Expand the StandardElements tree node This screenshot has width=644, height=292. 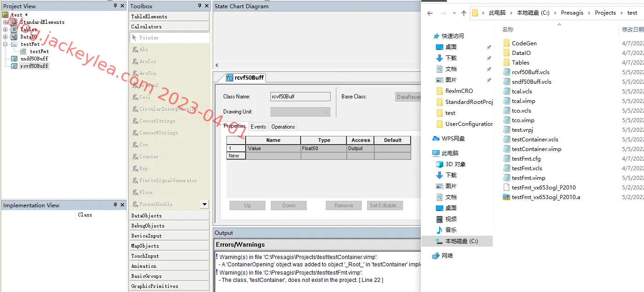[5, 22]
